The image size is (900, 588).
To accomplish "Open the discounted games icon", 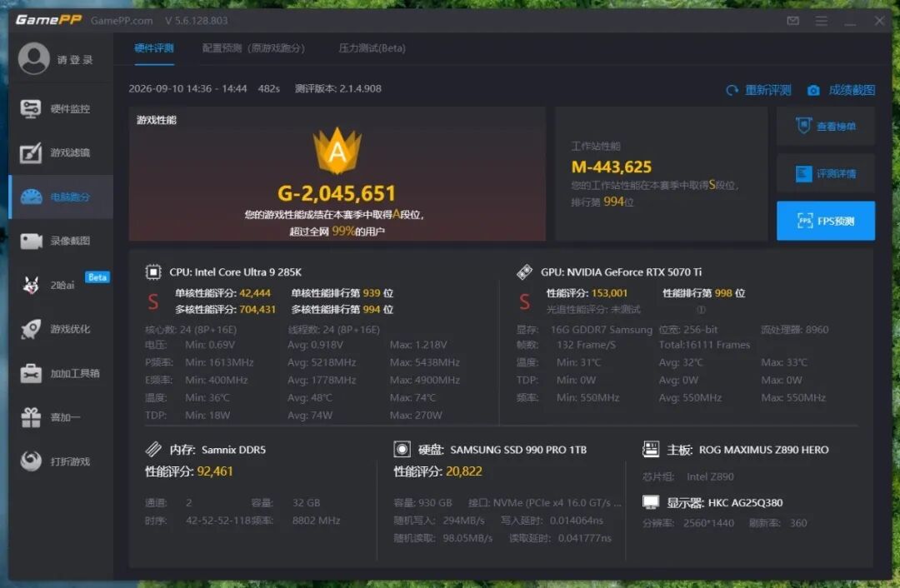I will (x=31, y=461).
